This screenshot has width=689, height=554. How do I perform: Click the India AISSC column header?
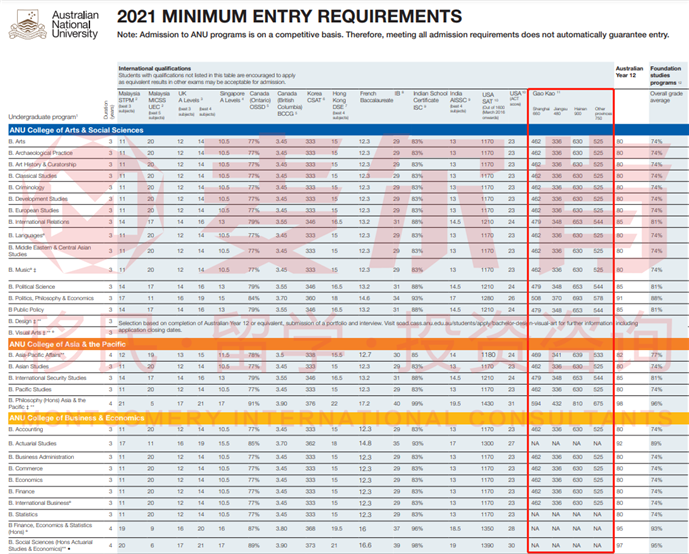click(x=460, y=102)
